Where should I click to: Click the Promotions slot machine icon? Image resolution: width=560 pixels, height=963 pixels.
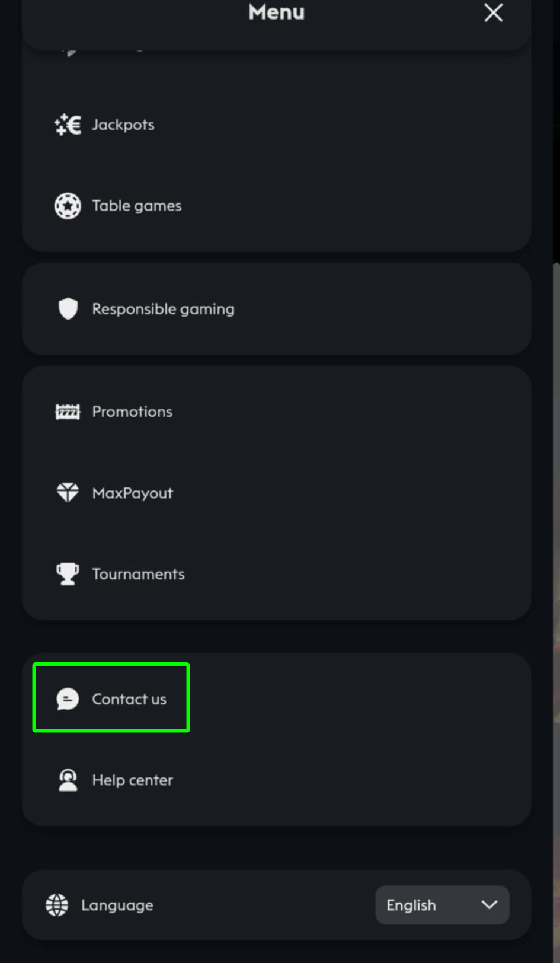coord(68,412)
